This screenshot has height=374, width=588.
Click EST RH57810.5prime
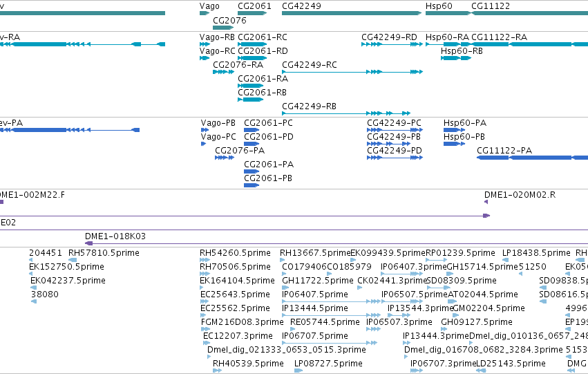pyautogui.click(x=104, y=253)
